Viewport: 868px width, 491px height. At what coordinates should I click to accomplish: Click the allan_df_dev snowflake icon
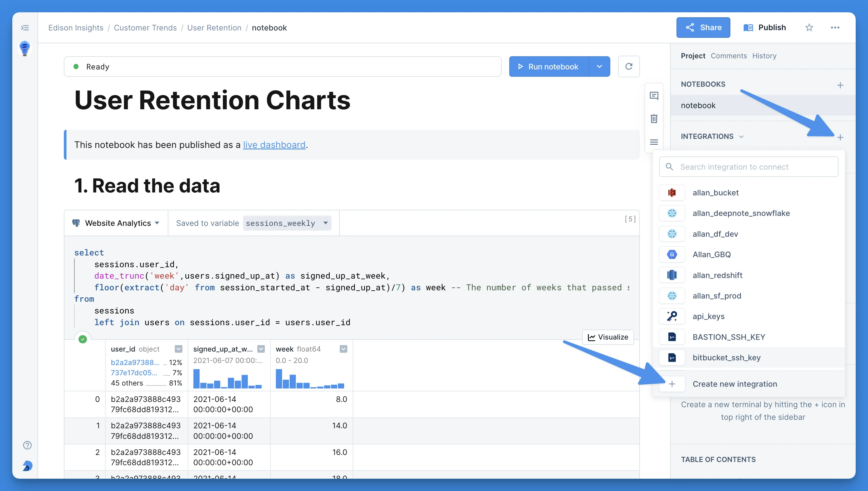coord(672,234)
